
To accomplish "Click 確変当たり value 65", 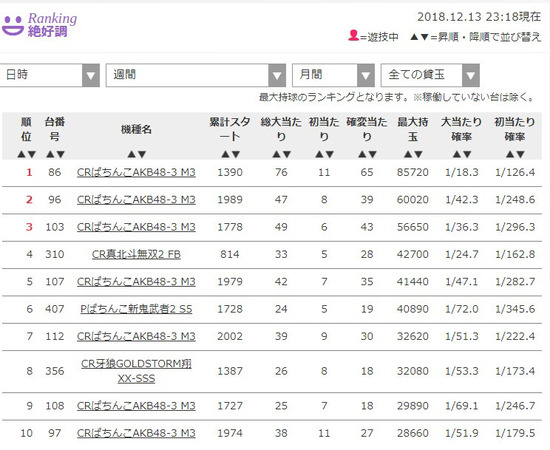I will tap(367, 172).
